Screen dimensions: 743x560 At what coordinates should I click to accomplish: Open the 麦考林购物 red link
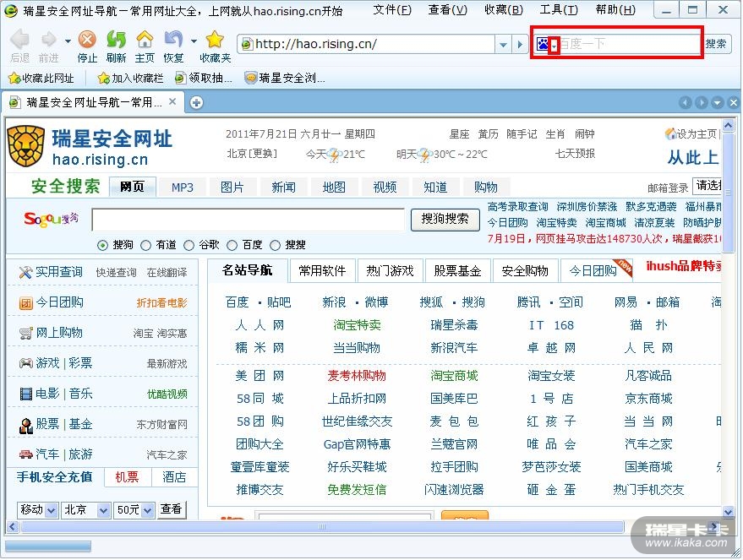pos(357,377)
